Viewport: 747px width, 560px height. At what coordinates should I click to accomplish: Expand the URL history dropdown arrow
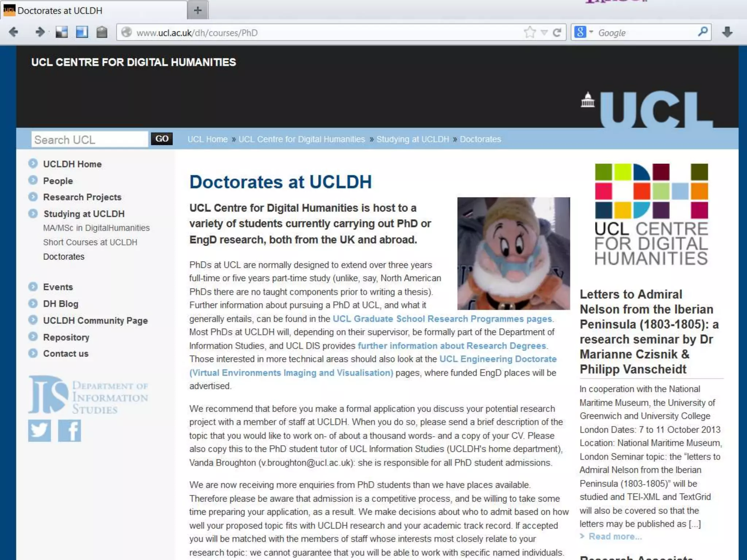tap(544, 33)
